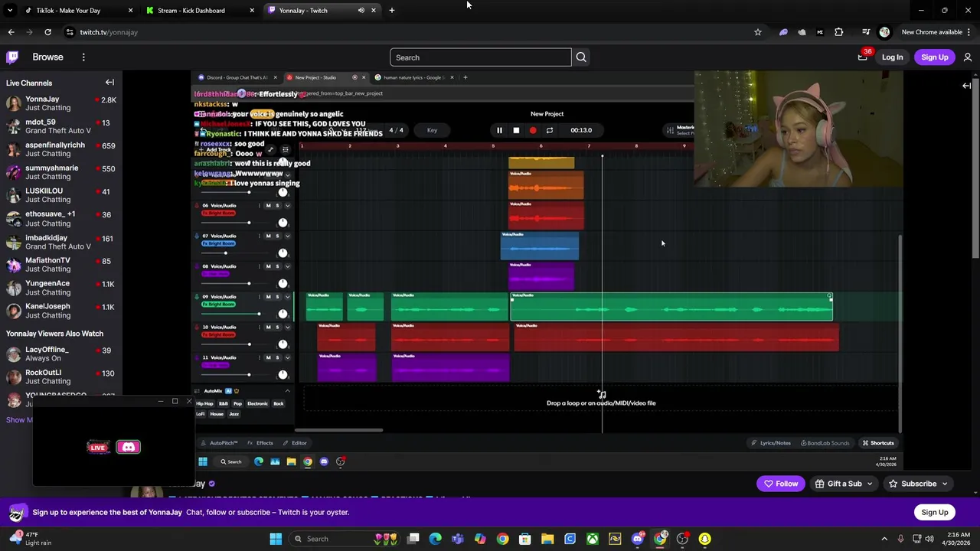Open Twitch more options menu
980x551 pixels.
click(x=83, y=57)
